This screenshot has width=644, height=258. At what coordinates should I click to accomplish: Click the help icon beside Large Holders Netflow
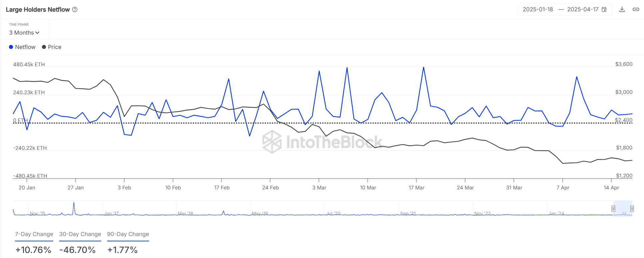(x=75, y=10)
